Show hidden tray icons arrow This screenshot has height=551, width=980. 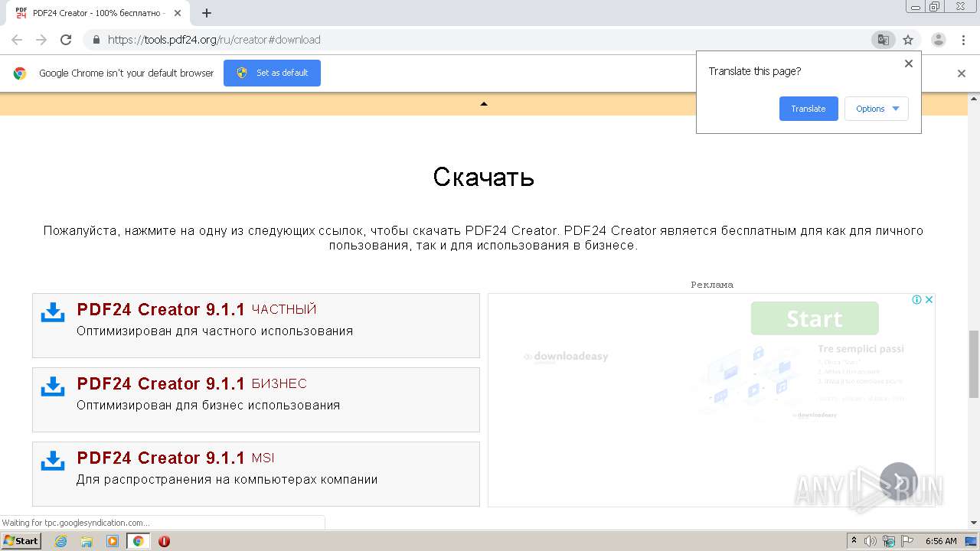point(854,541)
